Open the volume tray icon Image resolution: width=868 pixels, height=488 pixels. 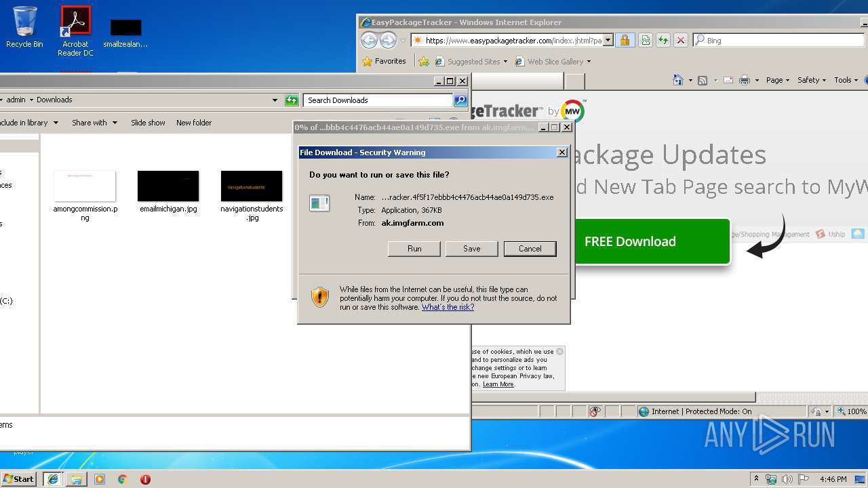[787, 479]
